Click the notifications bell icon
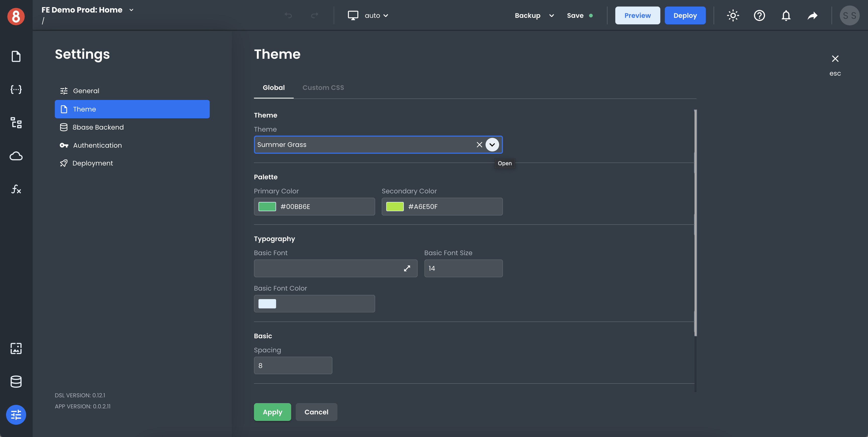 [786, 16]
